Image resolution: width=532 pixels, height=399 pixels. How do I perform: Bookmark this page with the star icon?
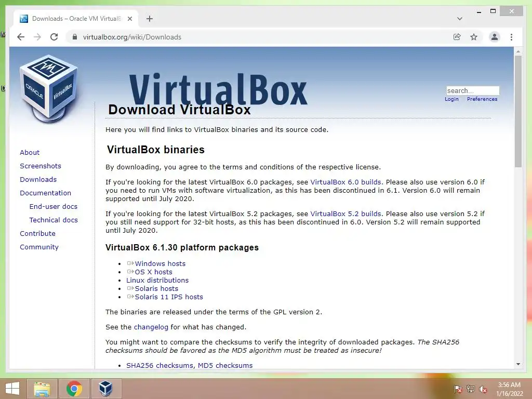tap(474, 37)
